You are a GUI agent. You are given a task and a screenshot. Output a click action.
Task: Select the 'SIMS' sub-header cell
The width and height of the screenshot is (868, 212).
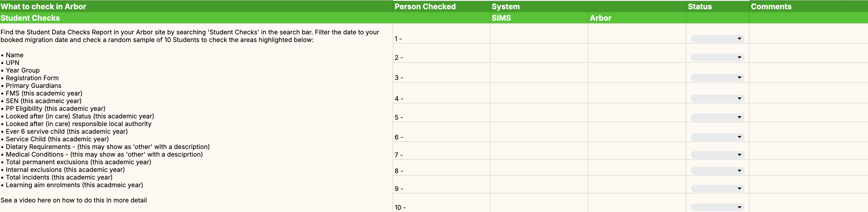point(501,18)
